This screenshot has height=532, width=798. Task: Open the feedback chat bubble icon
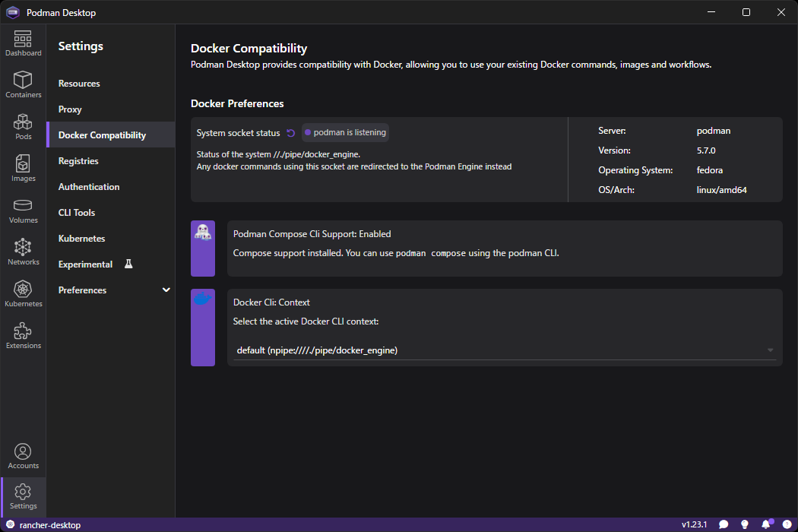coord(724,524)
